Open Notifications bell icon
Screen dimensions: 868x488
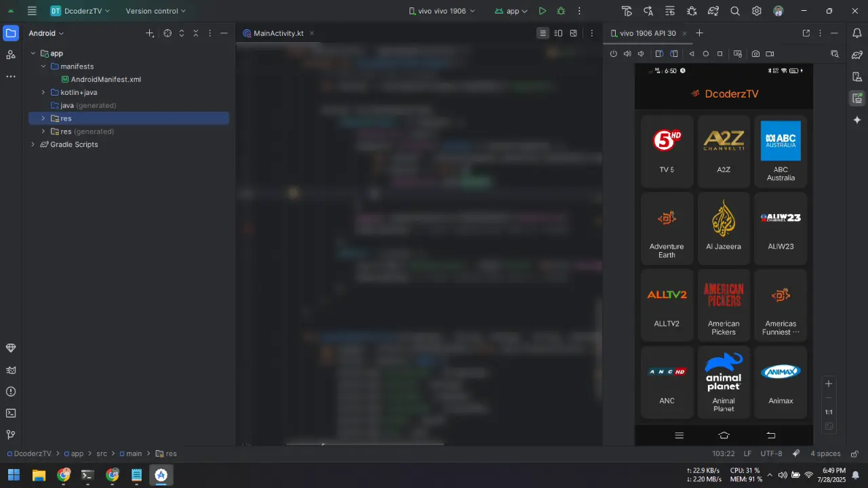(857, 33)
